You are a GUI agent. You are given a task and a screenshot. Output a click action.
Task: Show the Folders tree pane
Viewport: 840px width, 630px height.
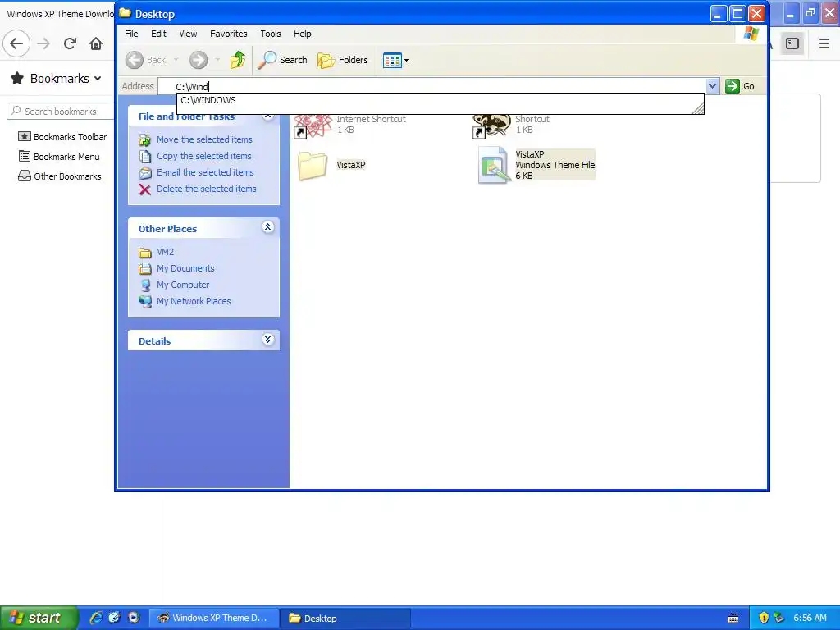pyautogui.click(x=343, y=60)
